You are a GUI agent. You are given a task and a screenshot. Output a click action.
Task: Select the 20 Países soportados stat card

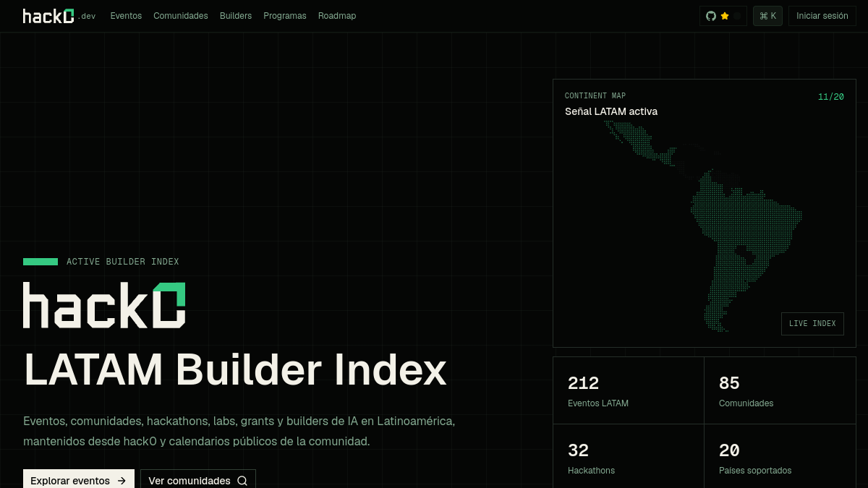(x=780, y=458)
